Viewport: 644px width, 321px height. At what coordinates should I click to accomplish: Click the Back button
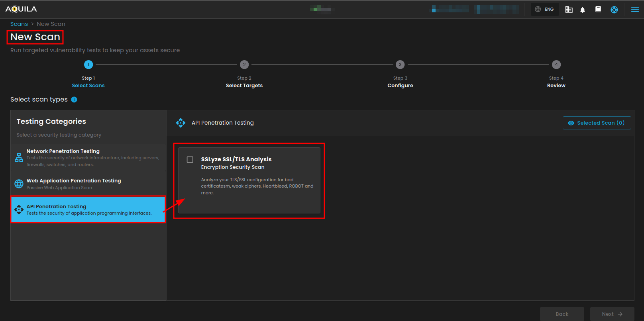(562, 314)
